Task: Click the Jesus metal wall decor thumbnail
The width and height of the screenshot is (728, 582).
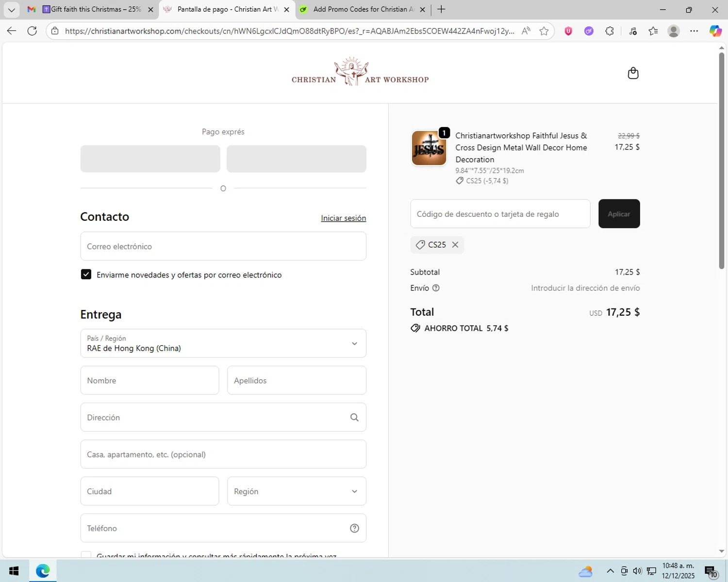Action: coord(429,148)
